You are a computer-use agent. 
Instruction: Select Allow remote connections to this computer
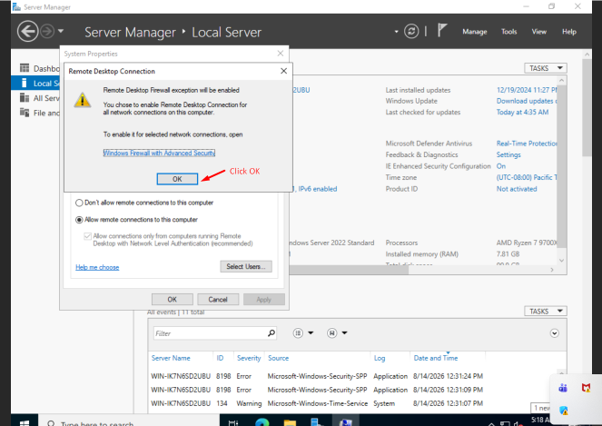(79, 220)
